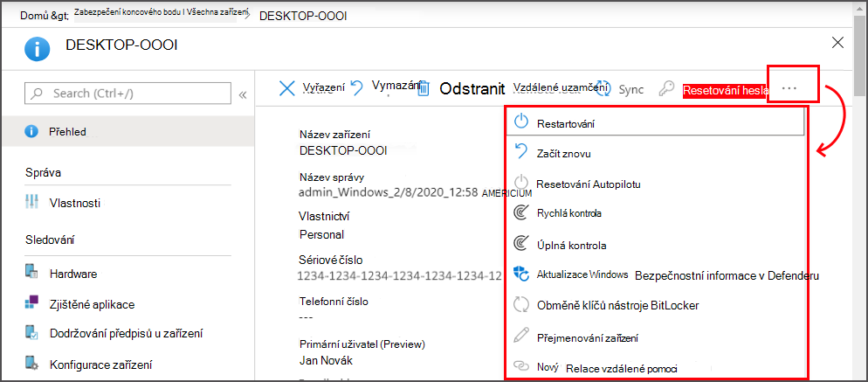Click the Vyřazení (retire) X icon

click(x=286, y=88)
